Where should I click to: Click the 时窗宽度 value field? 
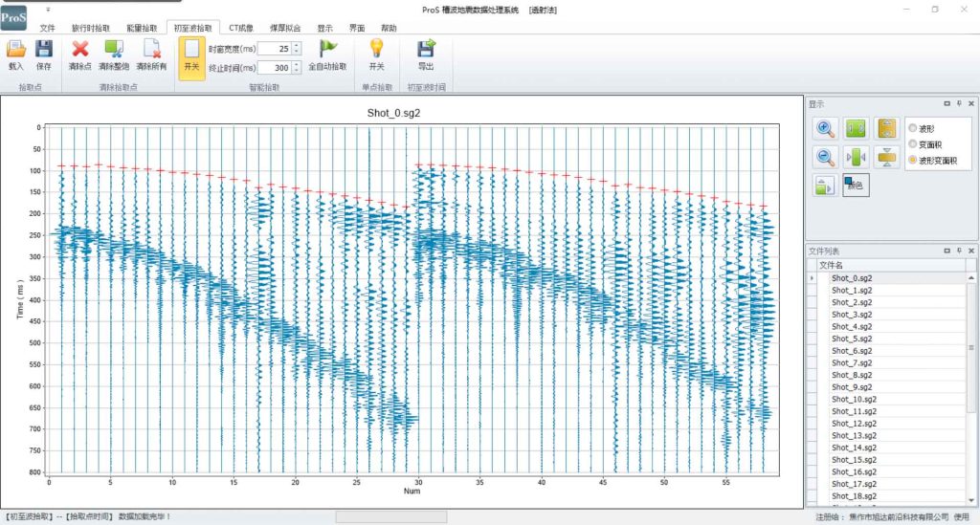275,49
